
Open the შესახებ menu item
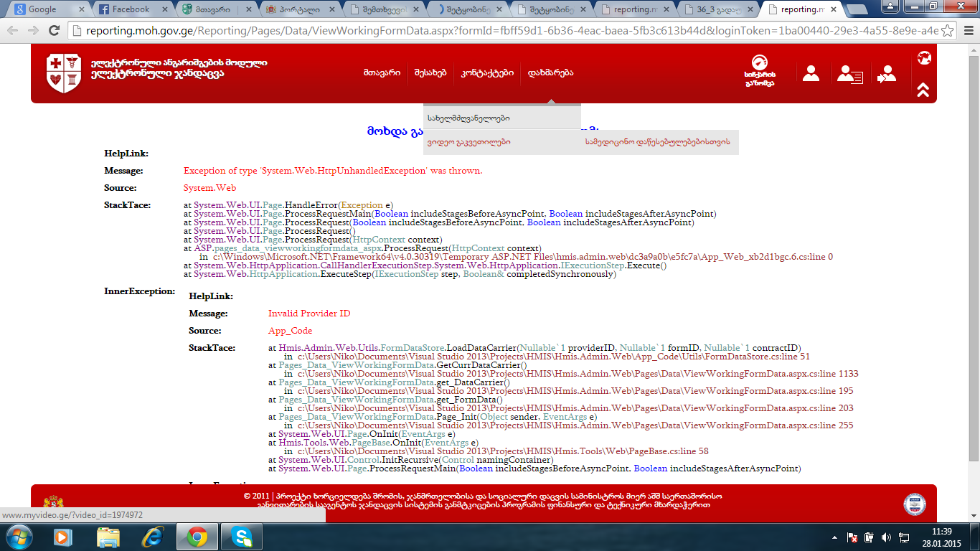click(x=430, y=73)
